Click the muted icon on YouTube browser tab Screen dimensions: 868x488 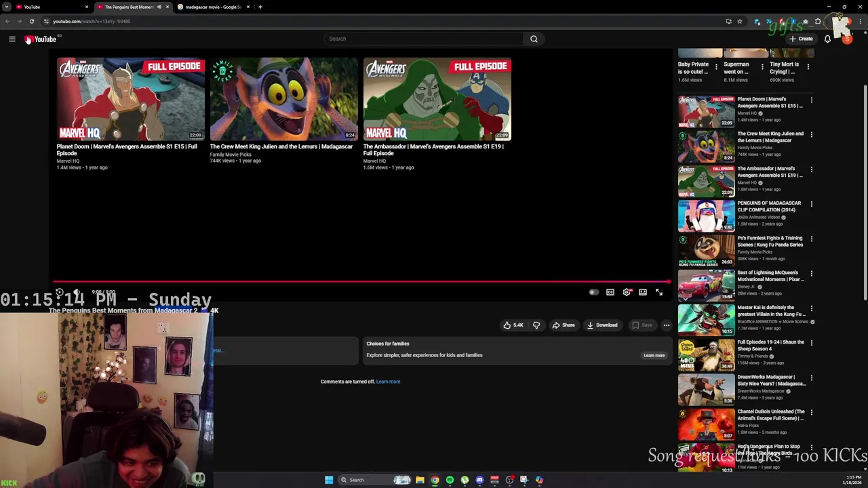tap(159, 7)
